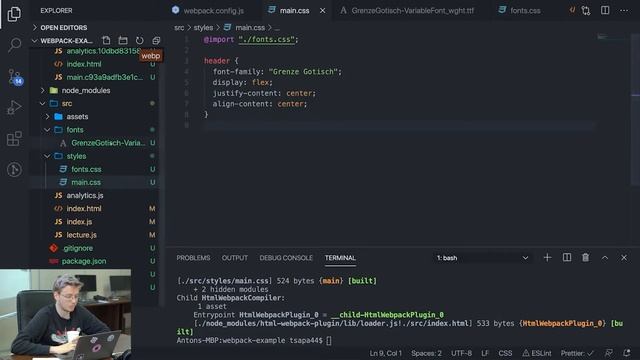
Task: Open package.json in the explorer
Action: (84, 261)
